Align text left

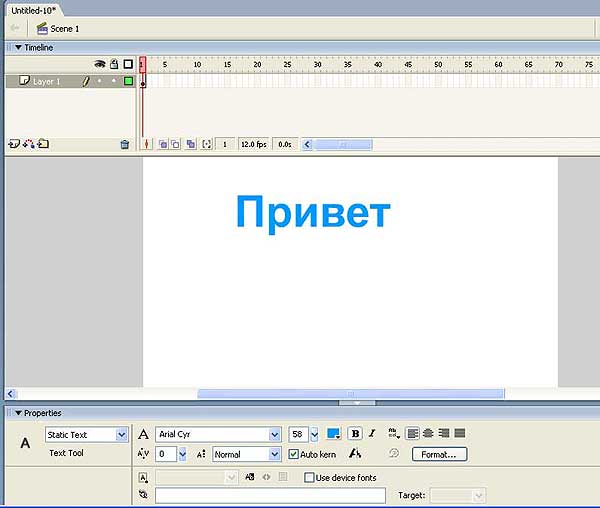412,433
